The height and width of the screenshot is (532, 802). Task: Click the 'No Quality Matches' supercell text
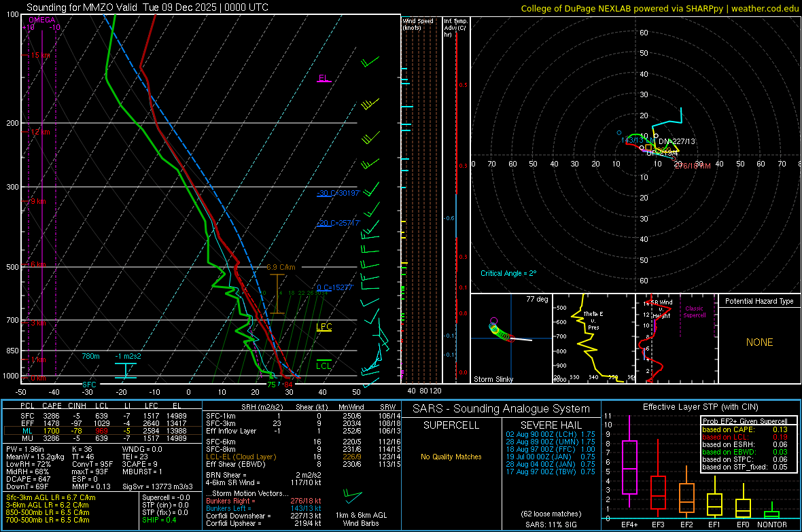click(451, 457)
